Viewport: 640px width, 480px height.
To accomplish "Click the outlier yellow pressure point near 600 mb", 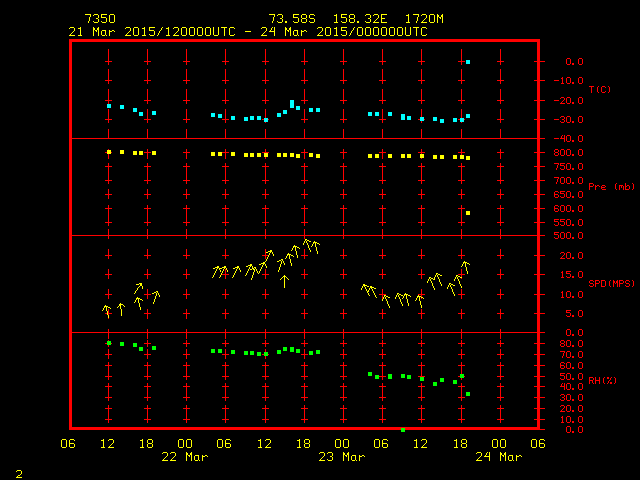I will coord(467,213).
